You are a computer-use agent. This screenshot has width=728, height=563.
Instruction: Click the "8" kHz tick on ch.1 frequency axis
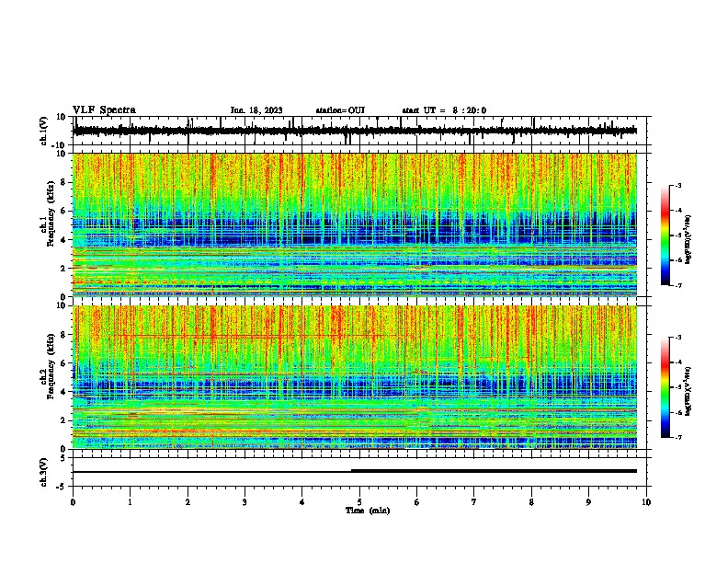[63, 182]
